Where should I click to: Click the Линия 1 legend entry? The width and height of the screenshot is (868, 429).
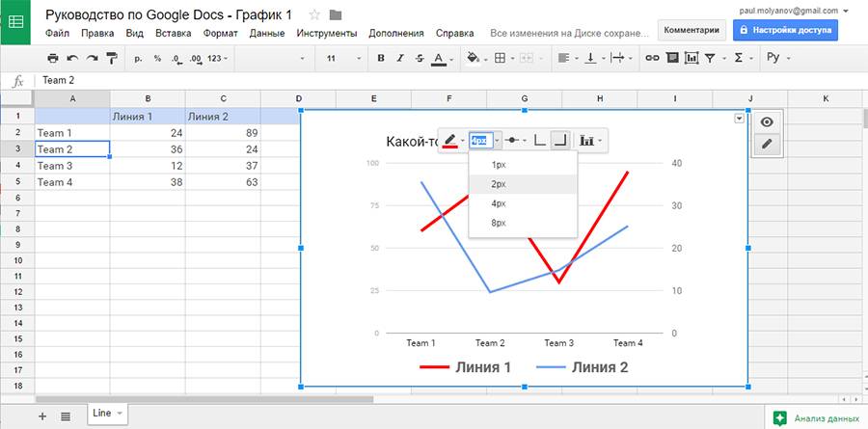pyautogui.click(x=465, y=367)
